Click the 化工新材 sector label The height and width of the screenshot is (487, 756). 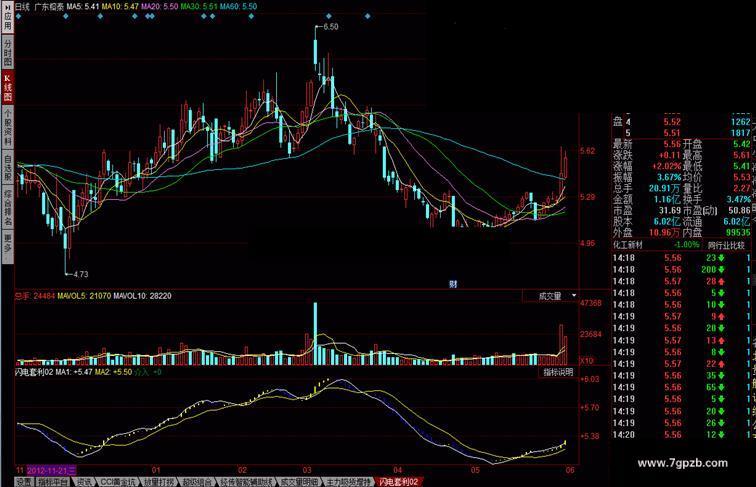tap(627, 245)
